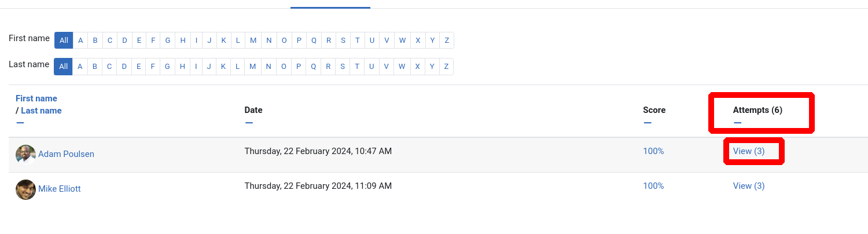Filter first name by letter M
Viewport: 868px width, 234px height.
point(253,41)
